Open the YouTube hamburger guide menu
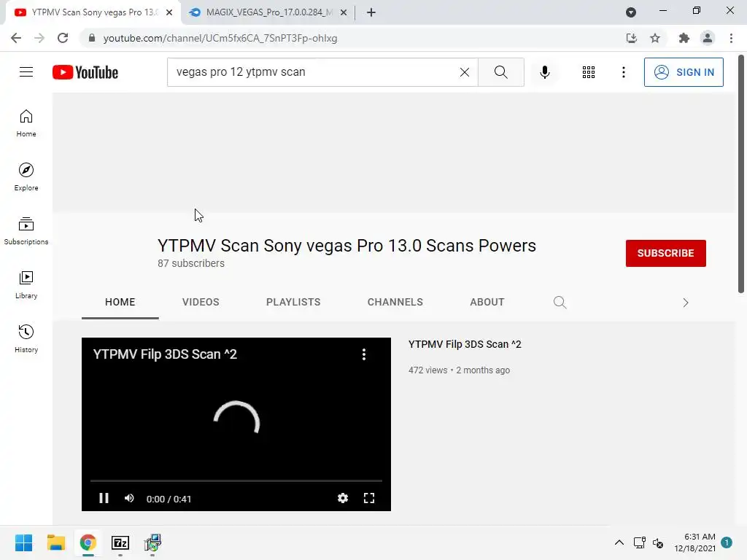The image size is (747, 560). (26, 72)
